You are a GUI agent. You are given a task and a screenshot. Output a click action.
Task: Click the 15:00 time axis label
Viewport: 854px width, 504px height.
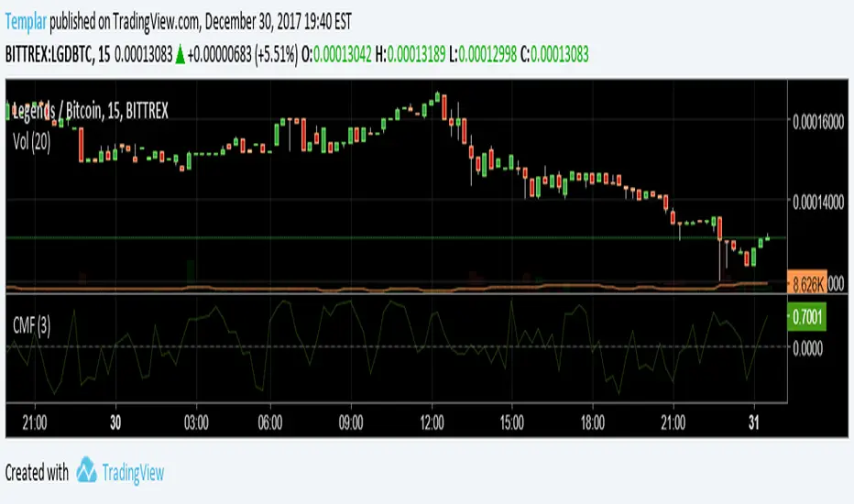pos(511,422)
